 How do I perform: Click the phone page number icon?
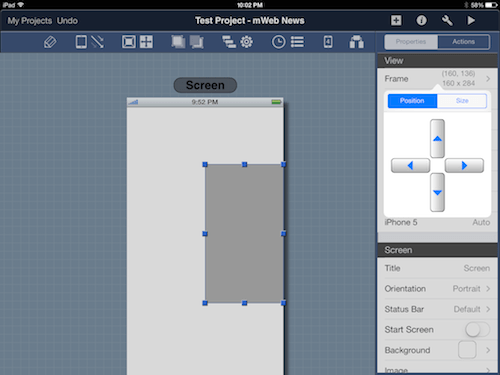328,42
